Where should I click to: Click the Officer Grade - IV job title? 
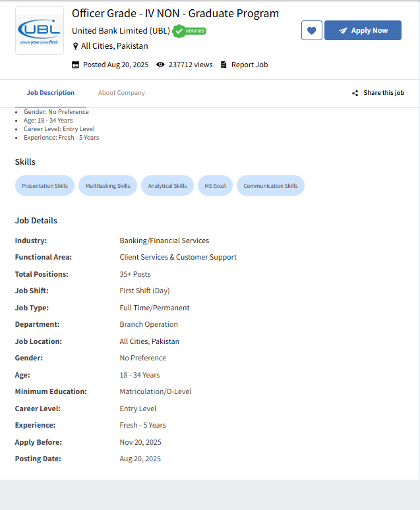(x=175, y=13)
